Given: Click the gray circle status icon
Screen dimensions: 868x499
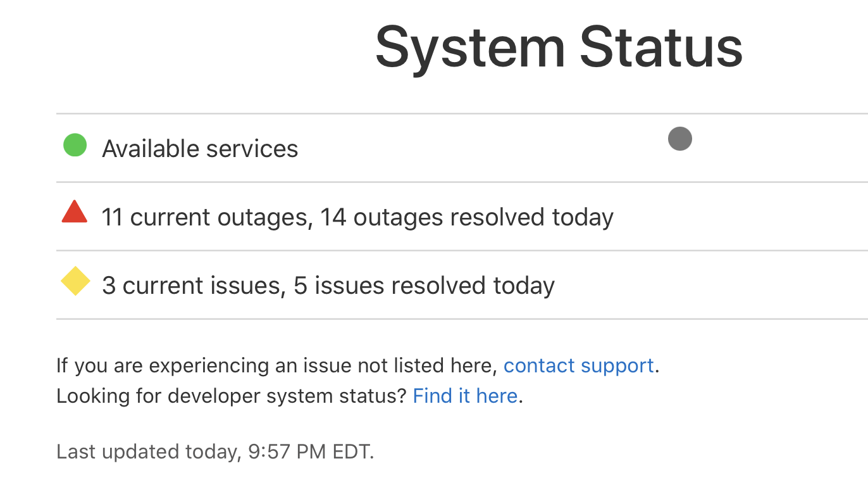Looking at the screenshot, I should [680, 139].
